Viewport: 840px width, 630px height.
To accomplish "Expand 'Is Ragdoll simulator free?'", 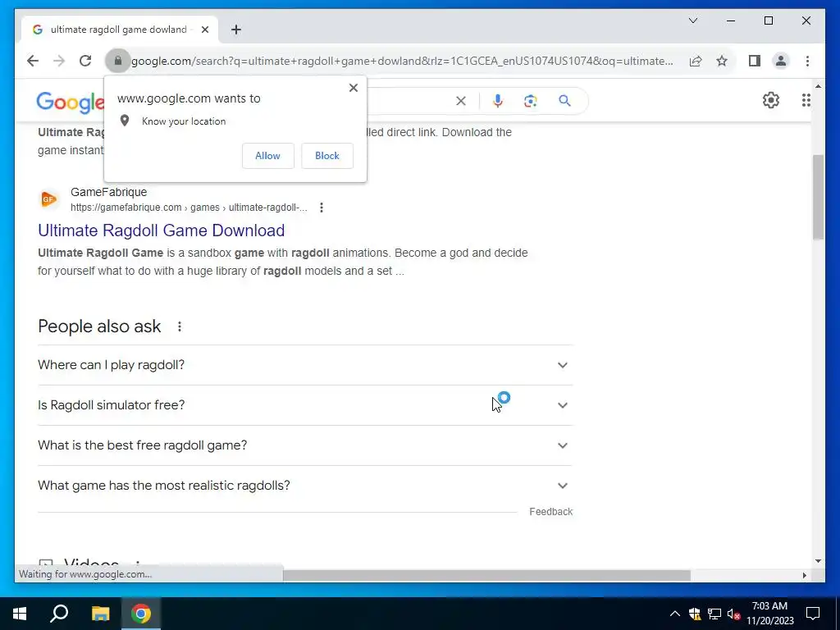I will [x=305, y=405].
